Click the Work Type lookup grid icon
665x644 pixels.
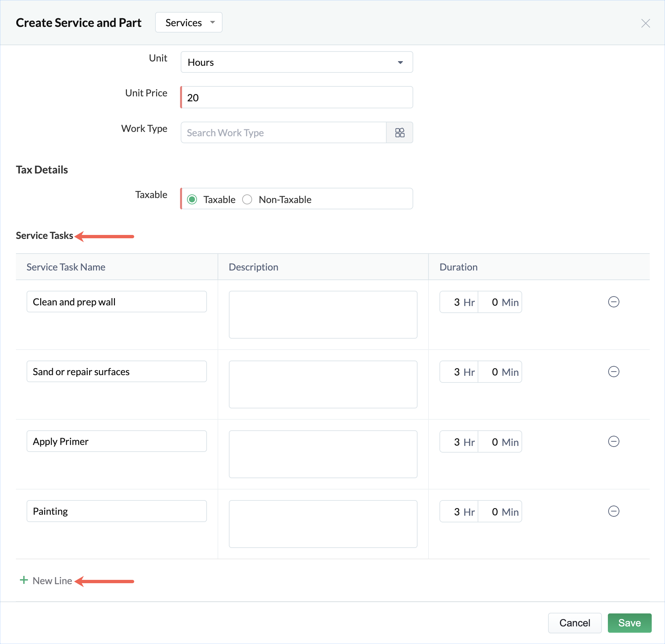(399, 132)
